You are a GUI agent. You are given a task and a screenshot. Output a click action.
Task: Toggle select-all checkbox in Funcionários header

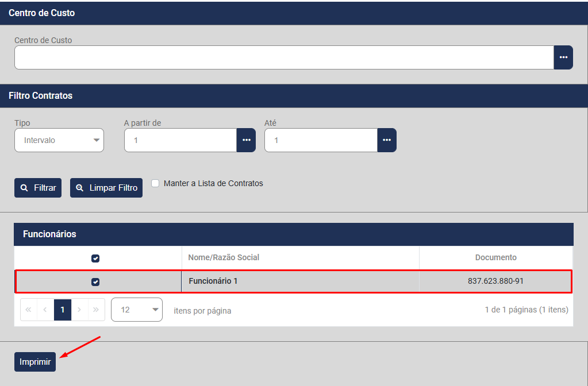(95, 258)
